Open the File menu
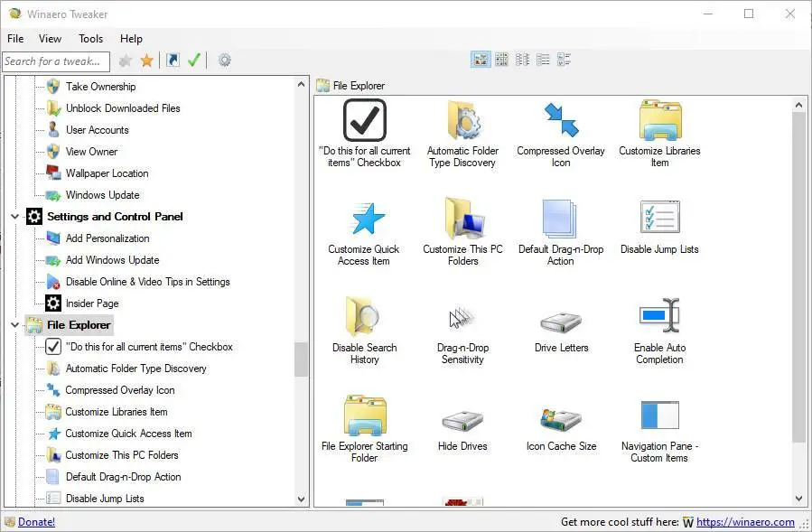Viewport: 812px width, 532px height. point(15,39)
